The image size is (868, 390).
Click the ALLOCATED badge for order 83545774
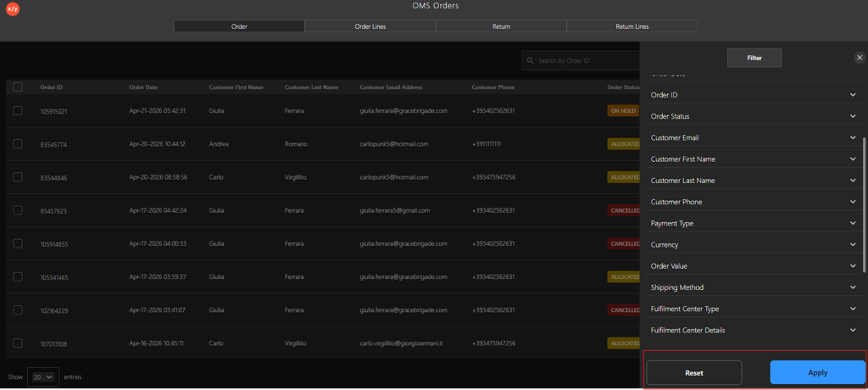624,144
